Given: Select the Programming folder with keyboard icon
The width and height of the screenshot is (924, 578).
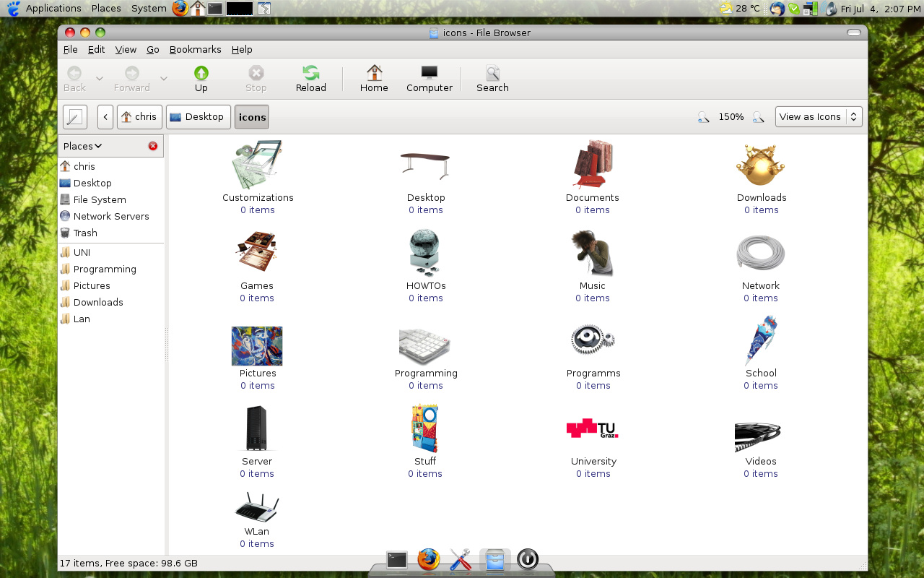Looking at the screenshot, I should (425, 345).
